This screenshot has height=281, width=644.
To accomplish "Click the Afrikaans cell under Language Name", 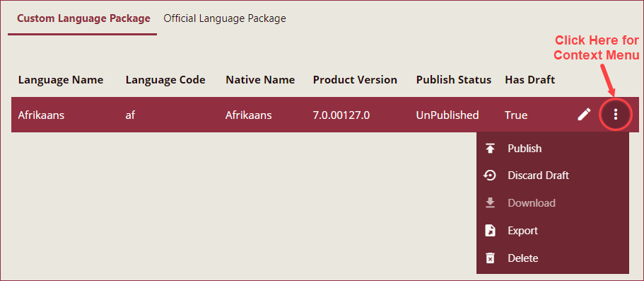I will (41, 115).
